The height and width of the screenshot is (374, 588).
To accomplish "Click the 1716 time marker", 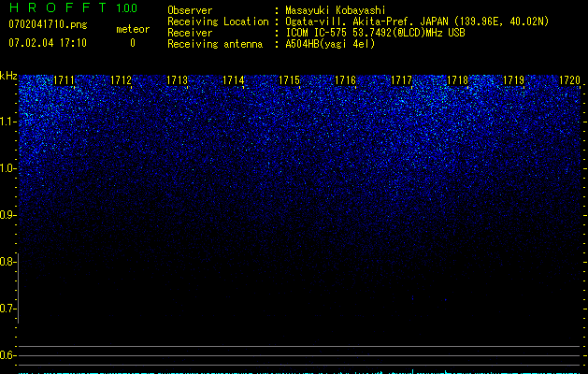I will tap(345, 80).
